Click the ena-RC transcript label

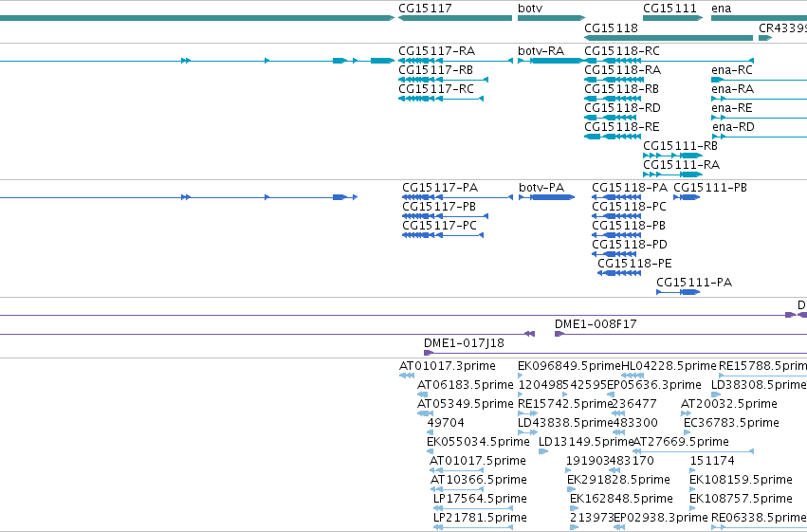[x=732, y=70]
